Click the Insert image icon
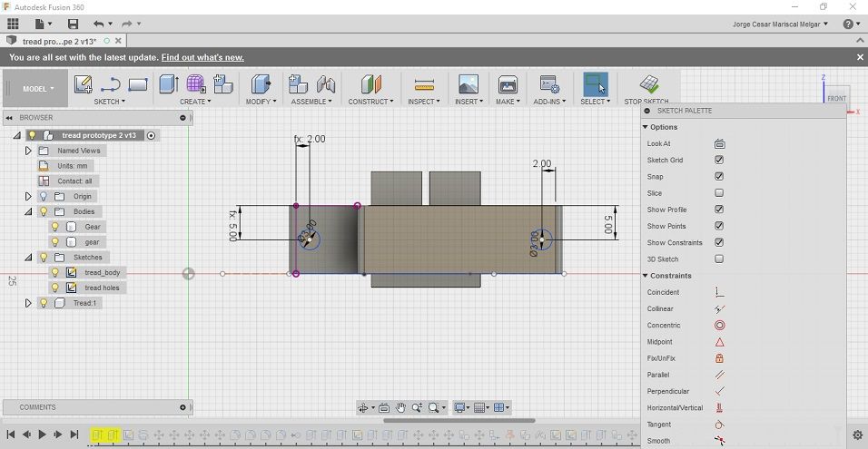The width and height of the screenshot is (868, 449). click(x=469, y=84)
